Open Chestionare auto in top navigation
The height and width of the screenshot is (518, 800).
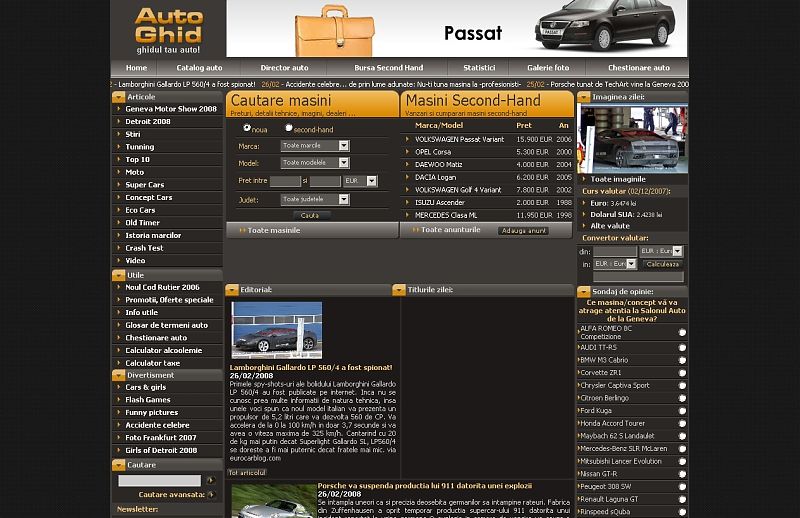click(x=639, y=68)
